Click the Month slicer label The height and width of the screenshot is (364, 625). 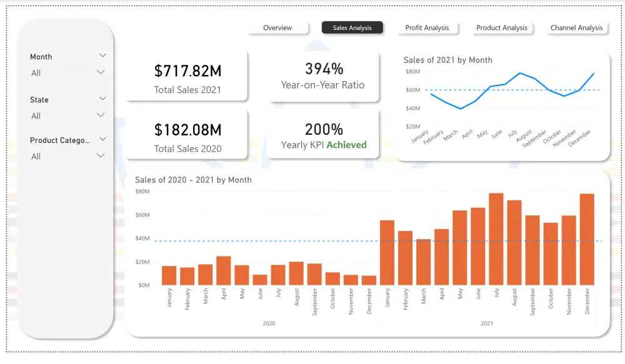click(41, 57)
